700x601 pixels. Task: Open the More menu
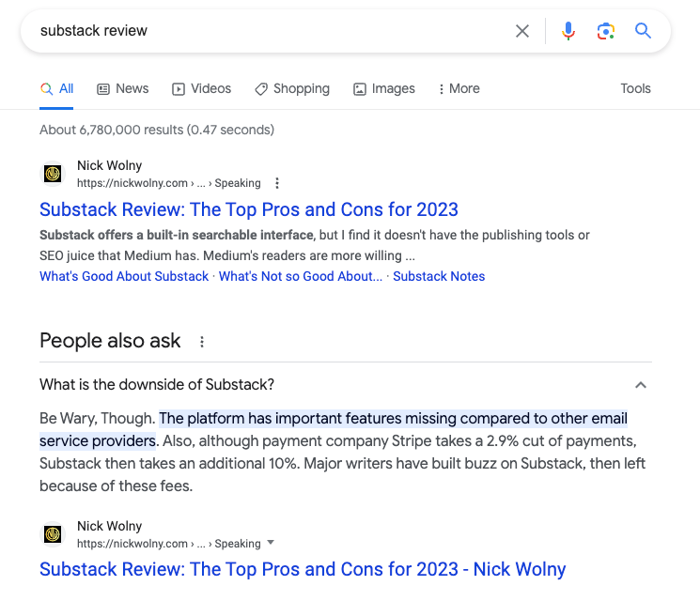[x=459, y=89]
